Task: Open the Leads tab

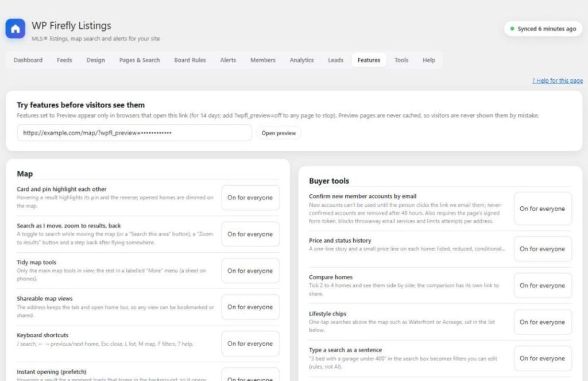Action: (x=335, y=60)
